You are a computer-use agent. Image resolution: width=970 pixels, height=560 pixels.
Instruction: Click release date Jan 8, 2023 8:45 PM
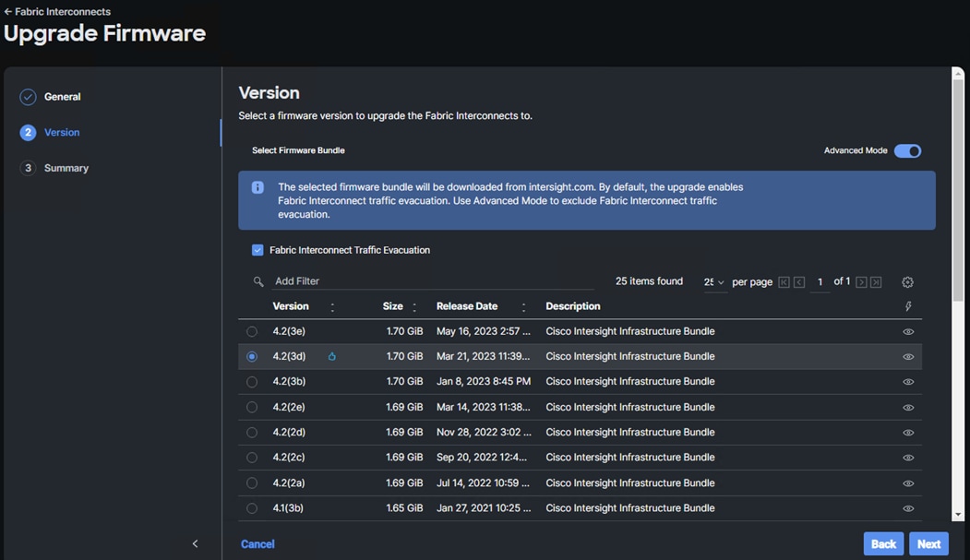483,381
